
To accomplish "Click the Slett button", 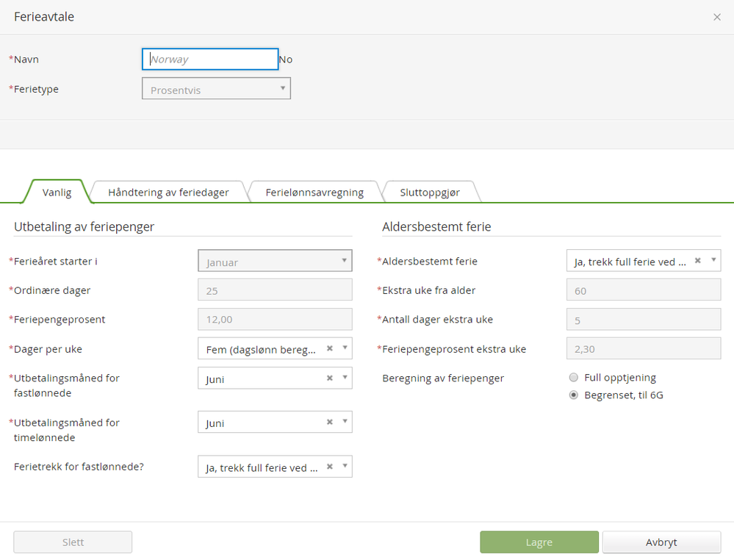I will [73, 542].
